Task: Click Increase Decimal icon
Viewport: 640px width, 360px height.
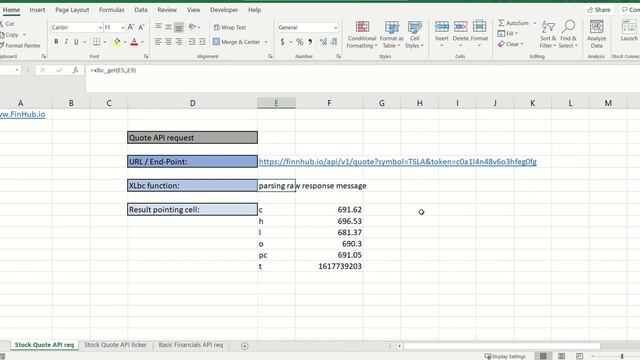Action: pos(323,42)
